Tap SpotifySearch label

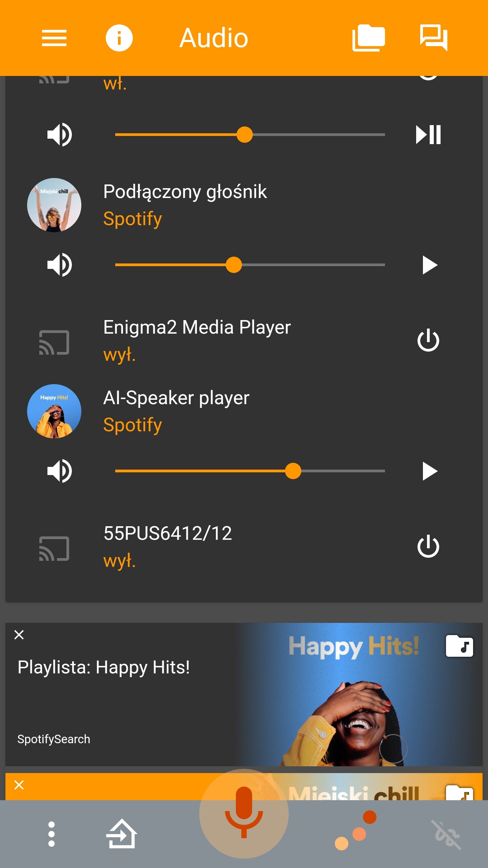coord(54,739)
